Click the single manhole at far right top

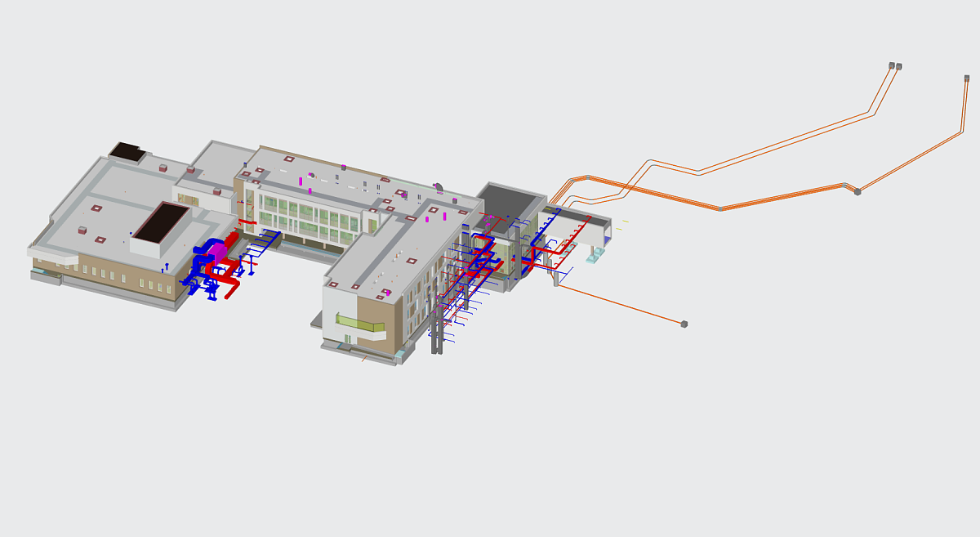coord(967,78)
